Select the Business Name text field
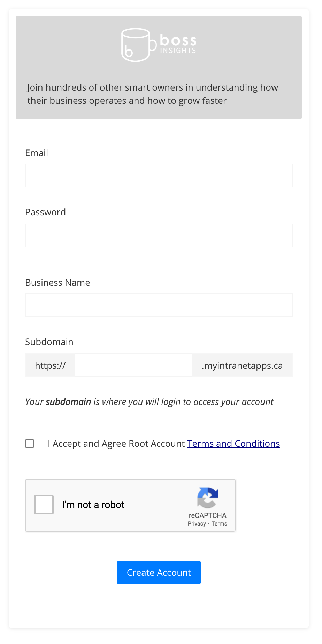This screenshot has height=644, width=322. [x=159, y=305]
